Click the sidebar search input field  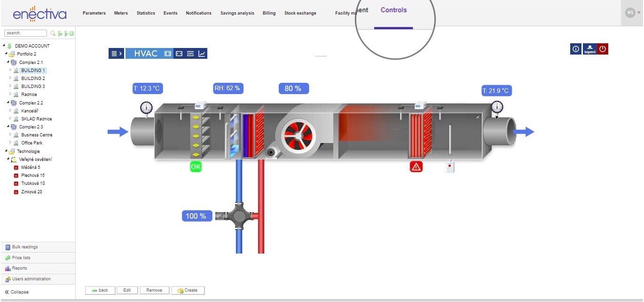[25, 33]
